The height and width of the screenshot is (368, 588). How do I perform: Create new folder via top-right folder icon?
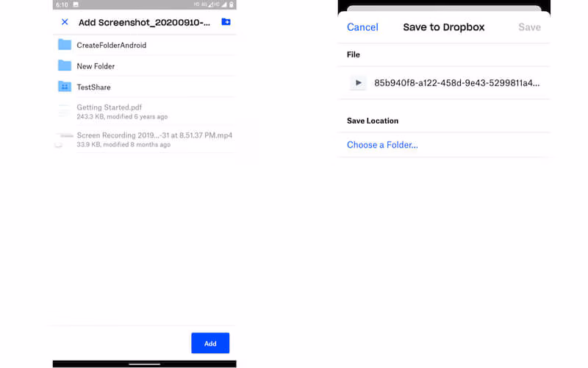pos(226,22)
